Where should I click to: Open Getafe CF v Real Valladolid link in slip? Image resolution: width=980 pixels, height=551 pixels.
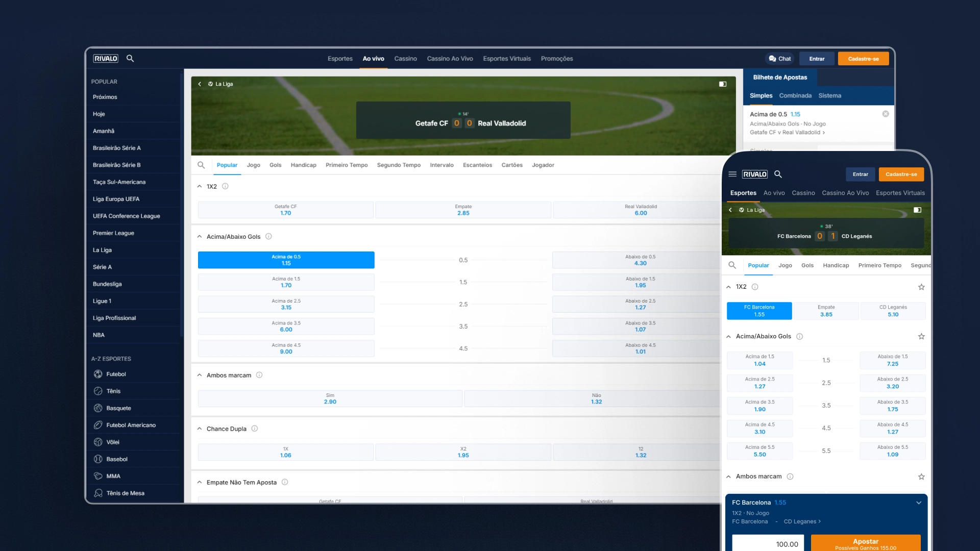(x=787, y=133)
